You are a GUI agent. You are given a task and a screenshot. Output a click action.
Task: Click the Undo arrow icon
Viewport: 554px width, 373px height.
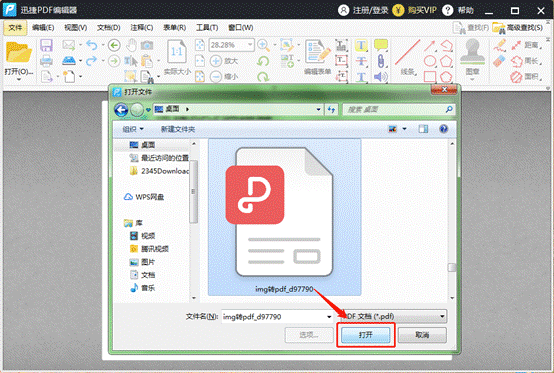[92, 45]
